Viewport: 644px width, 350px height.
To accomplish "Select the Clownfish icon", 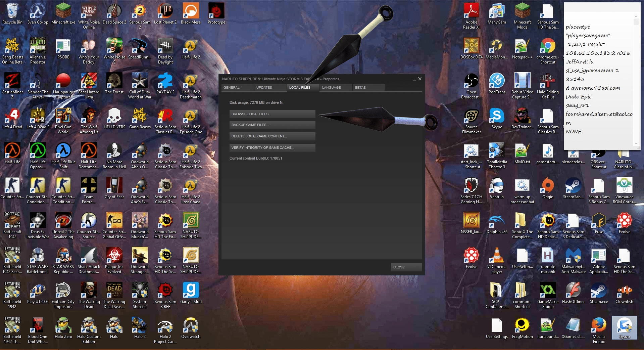I will [625, 293].
